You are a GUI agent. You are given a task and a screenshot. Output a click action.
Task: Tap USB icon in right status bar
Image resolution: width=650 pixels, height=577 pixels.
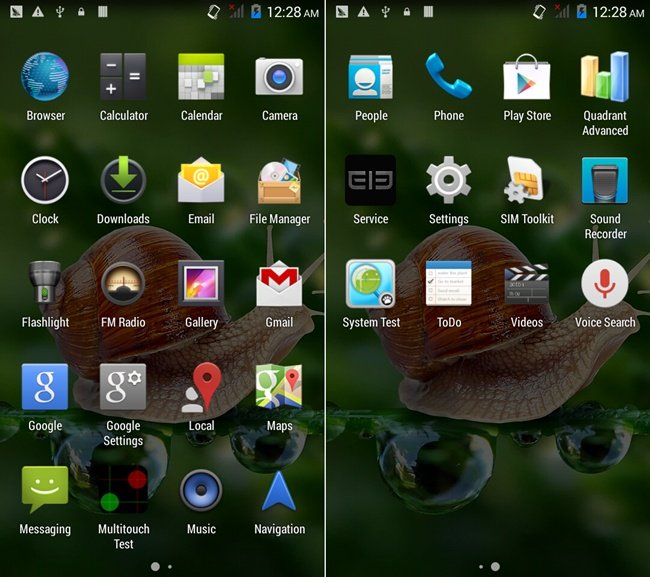pyautogui.click(x=386, y=12)
